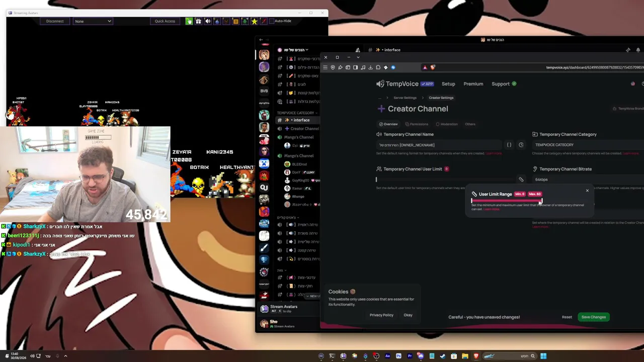This screenshot has width=644, height=362.
Task: Click the Stream Avatars activity panel
Action: point(284,309)
